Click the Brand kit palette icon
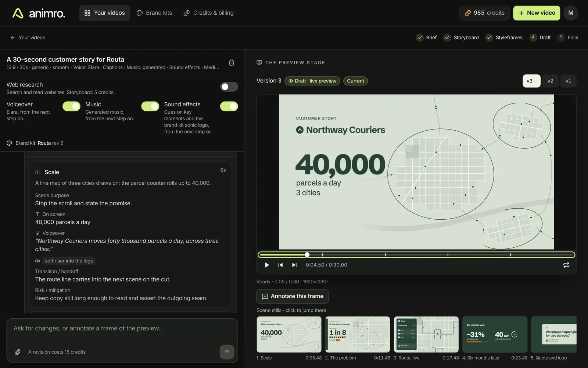Viewport: 588px width, 368px height. click(x=10, y=143)
